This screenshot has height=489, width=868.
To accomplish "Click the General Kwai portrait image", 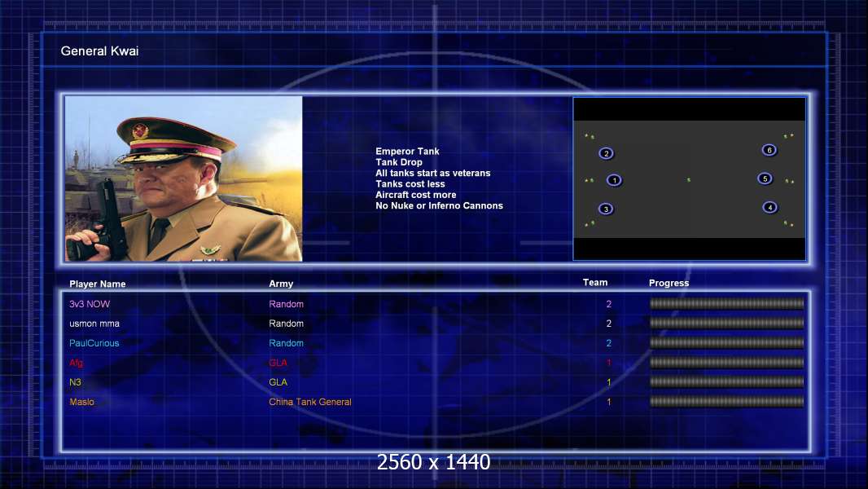I will [x=184, y=178].
